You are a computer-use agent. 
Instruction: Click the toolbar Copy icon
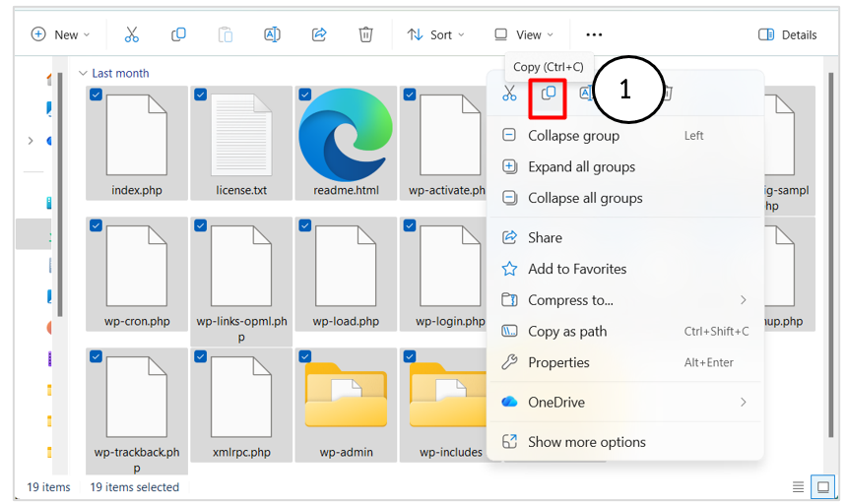[x=178, y=34]
